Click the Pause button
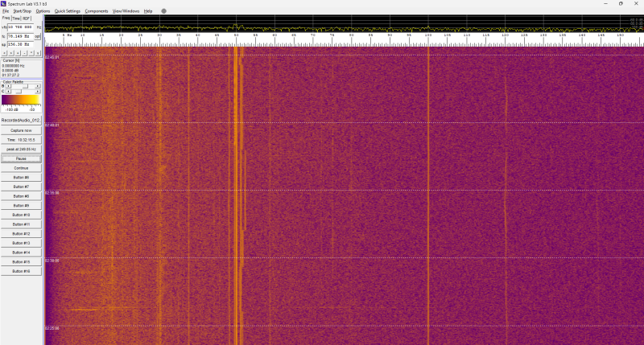 coord(21,158)
